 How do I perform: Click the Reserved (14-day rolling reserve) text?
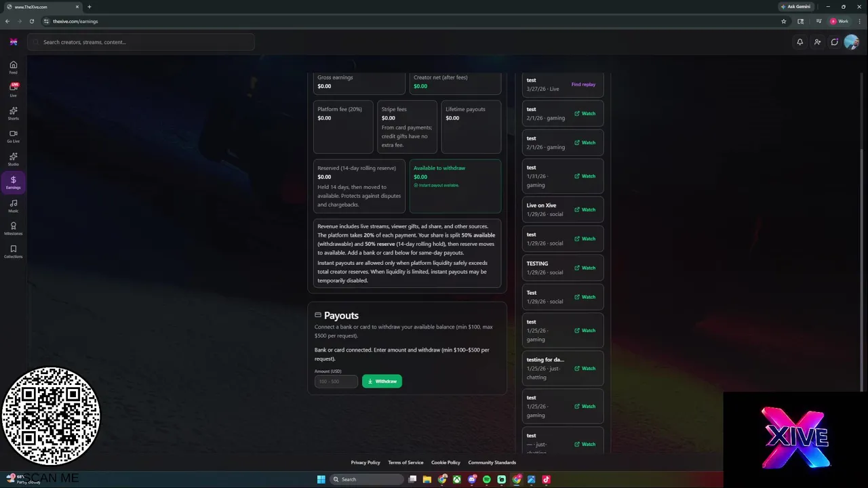[357, 168]
